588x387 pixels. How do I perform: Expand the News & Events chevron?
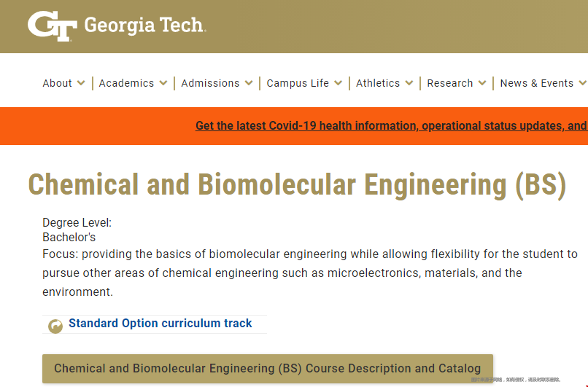pyautogui.click(x=583, y=83)
